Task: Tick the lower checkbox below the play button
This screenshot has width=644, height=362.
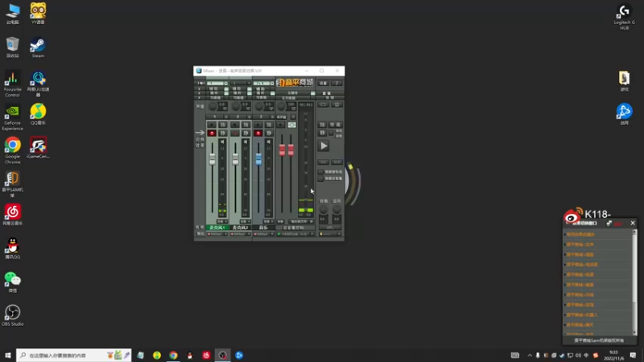Action: coord(320,179)
